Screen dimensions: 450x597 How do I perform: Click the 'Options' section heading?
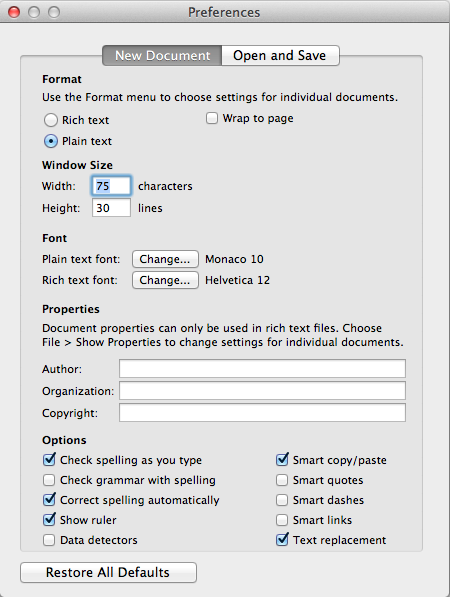point(64,440)
